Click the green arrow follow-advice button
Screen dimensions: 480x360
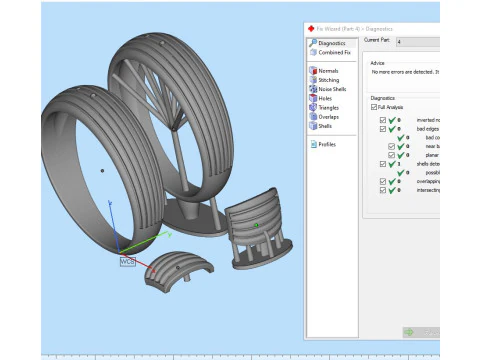(x=421, y=332)
